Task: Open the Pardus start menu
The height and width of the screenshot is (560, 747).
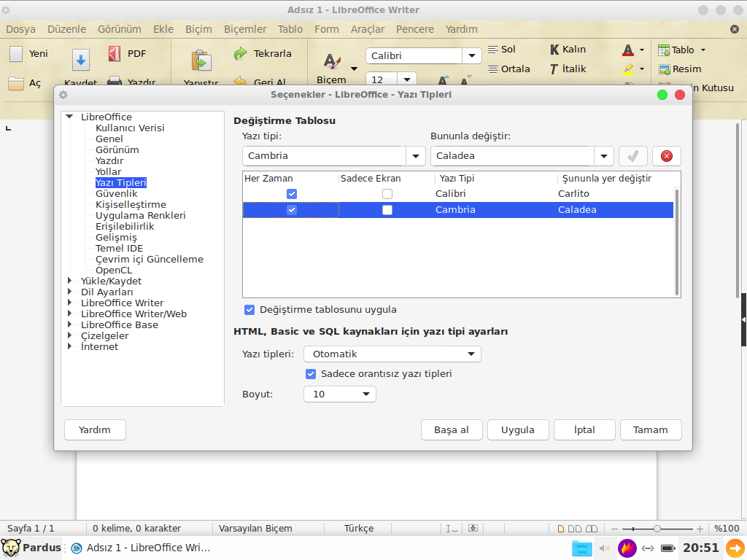Action: tap(31, 548)
